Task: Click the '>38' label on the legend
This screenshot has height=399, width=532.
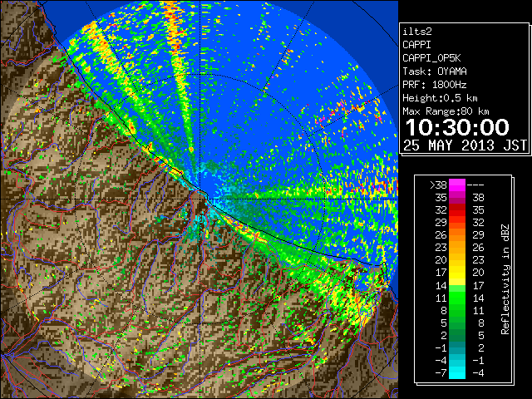Action: 438,185
